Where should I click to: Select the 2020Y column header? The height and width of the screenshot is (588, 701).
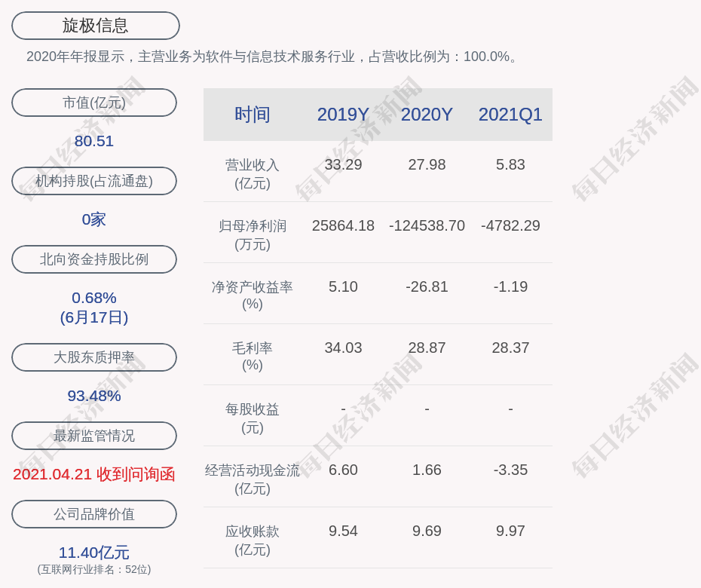(x=427, y=115)
